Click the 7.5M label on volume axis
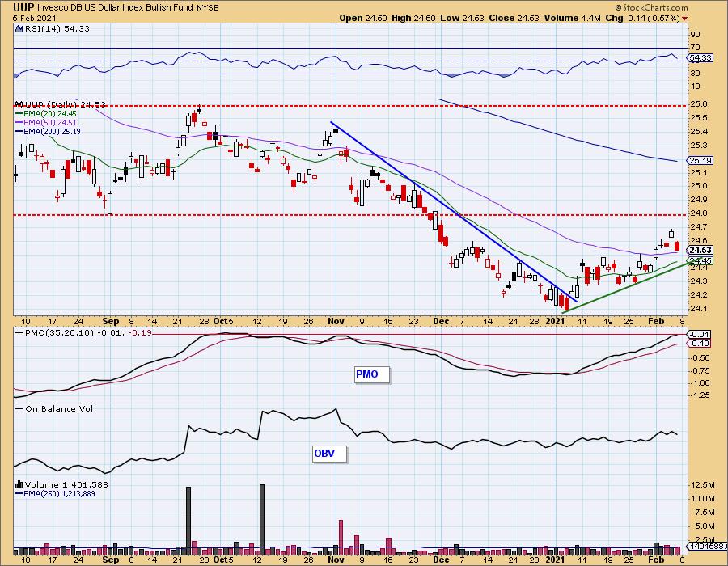The width and height of the screenshot is (728, 566). [x=703, y=512]
